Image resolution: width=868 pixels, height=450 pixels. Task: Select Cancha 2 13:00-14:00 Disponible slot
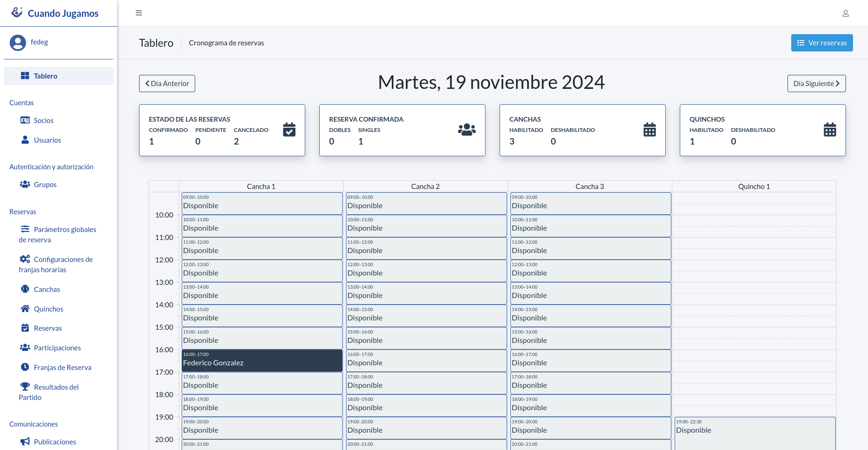pyautogui.click(x=426, y=293)
